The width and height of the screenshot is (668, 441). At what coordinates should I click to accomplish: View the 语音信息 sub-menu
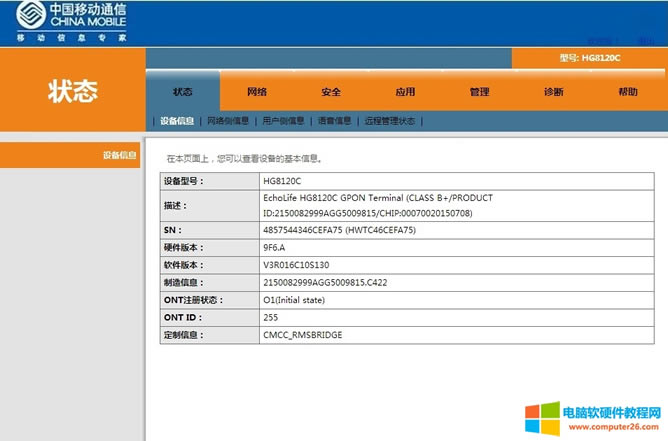[334, 121]
